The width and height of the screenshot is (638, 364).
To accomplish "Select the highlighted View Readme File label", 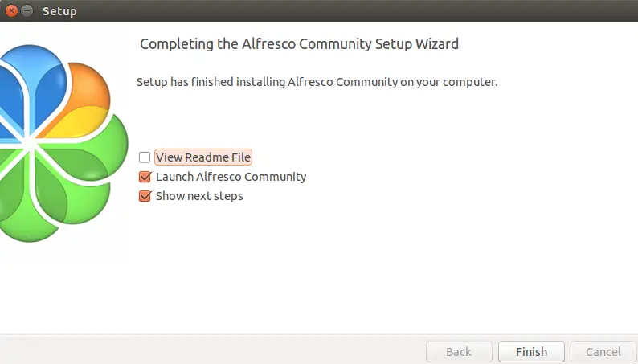I will click(203, 157).
